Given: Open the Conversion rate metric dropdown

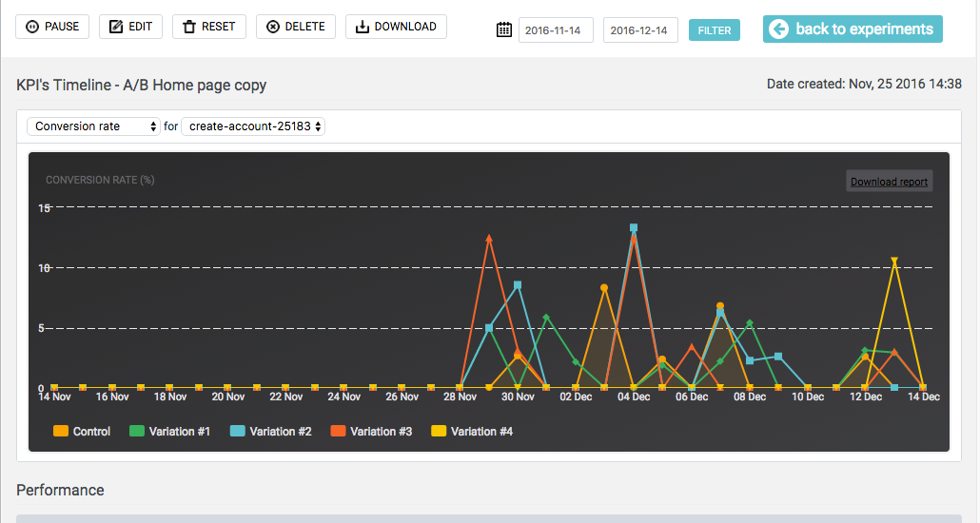Looking at the screenshot, I should click(x=93, y=126).
